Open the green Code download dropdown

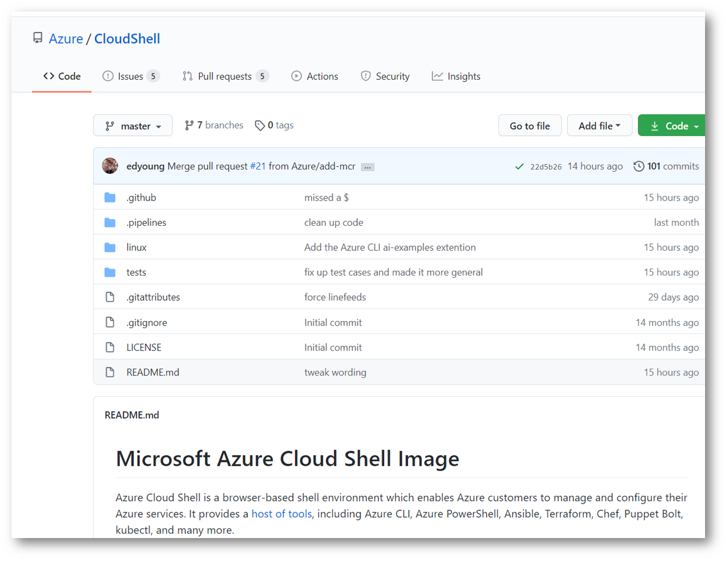(x=672, y=126)
